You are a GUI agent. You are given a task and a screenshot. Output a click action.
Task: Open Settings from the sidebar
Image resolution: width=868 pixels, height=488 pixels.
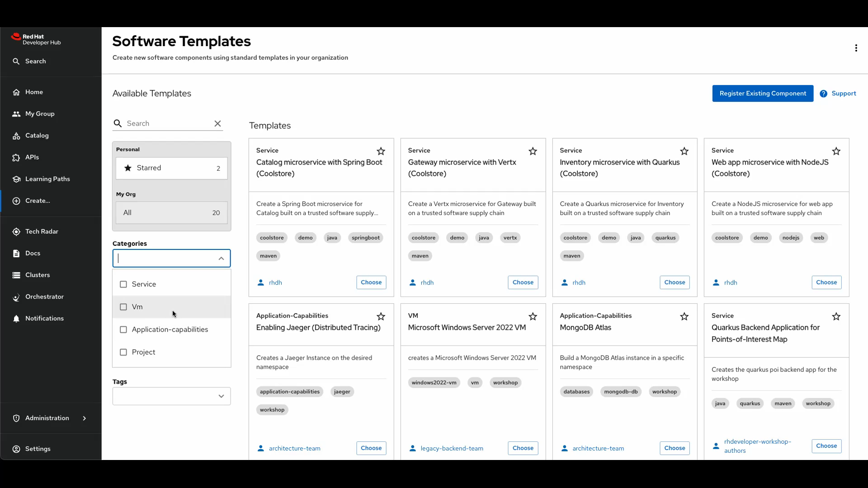click(38, 449)
